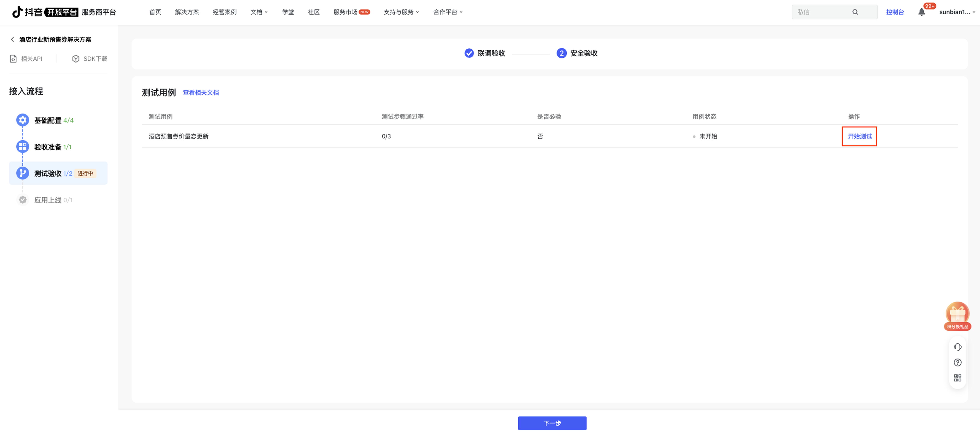Go to the 解决方案 nav item
980x434 pixels.
click(187, 12)
